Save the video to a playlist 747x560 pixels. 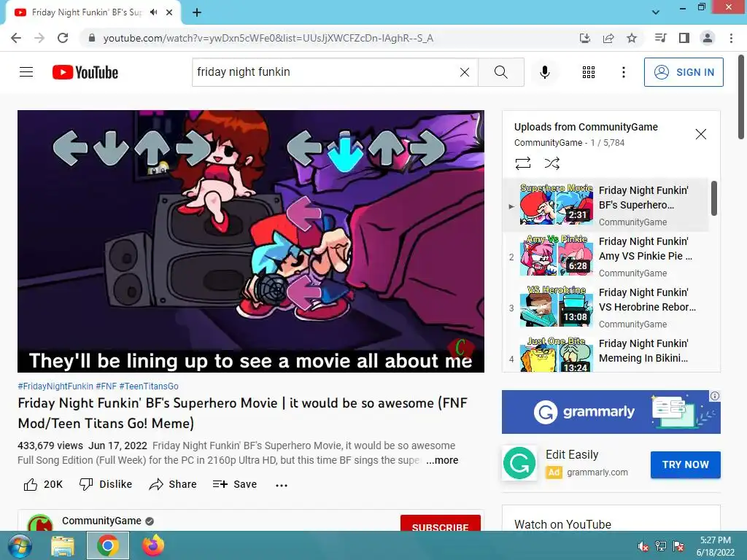click(x=234, y=484)
